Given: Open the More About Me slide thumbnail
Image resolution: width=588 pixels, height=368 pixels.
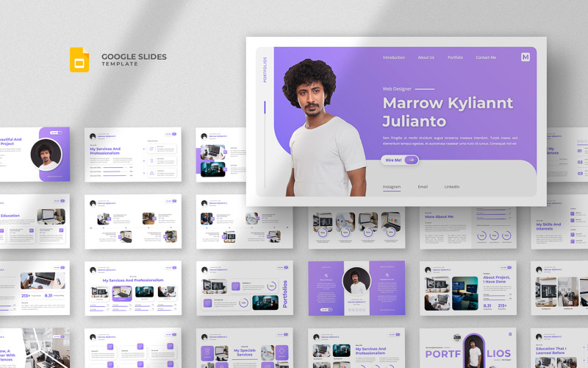Looking at the screenshot, I should (x=468, y=227).
